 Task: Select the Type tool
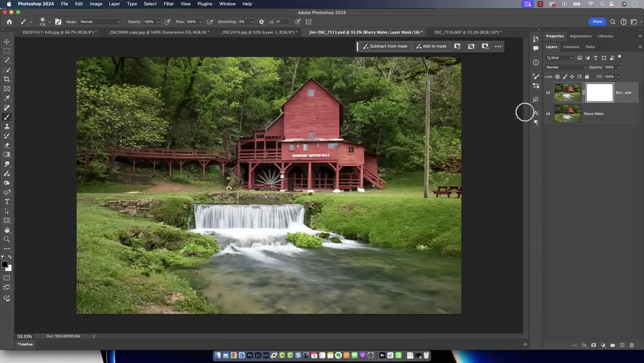tap(7, 201)
